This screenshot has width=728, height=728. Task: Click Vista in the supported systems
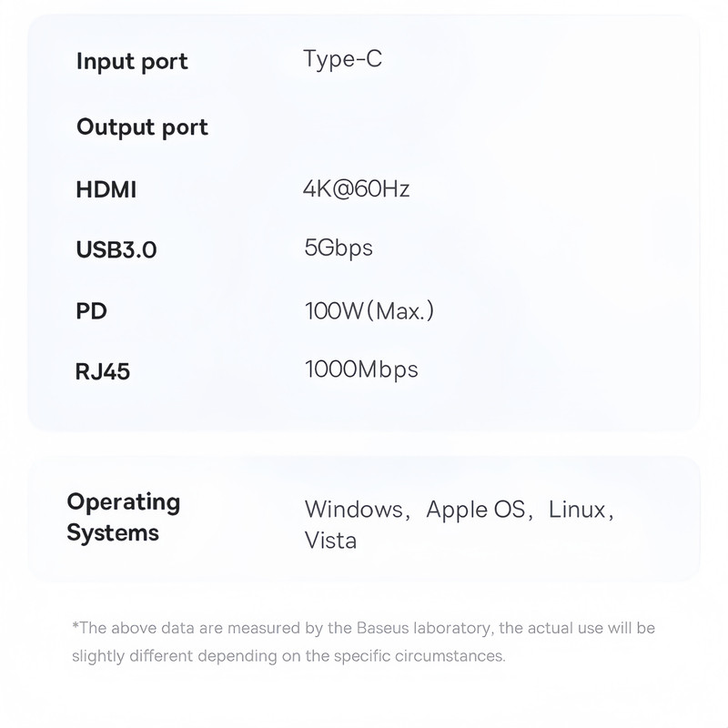[330, 541]
